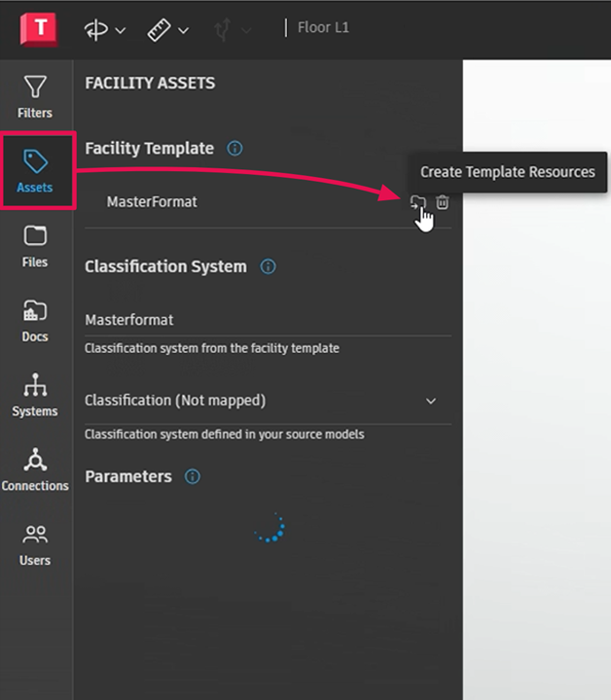Screen dimensions: 611x700
Task: Delete the MasterFormat facility template
Action: (x=443, y=202)
